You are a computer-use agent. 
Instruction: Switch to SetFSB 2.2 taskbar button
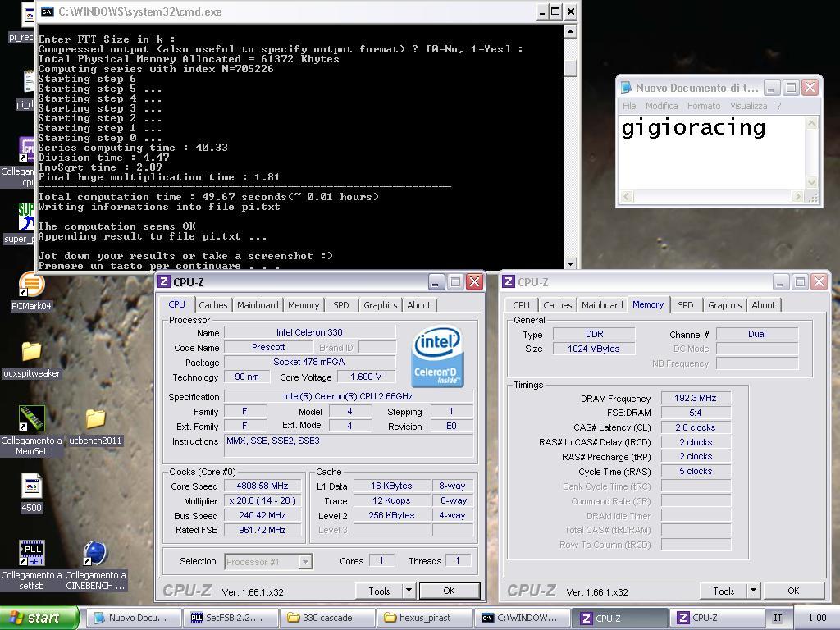(231, 618)
